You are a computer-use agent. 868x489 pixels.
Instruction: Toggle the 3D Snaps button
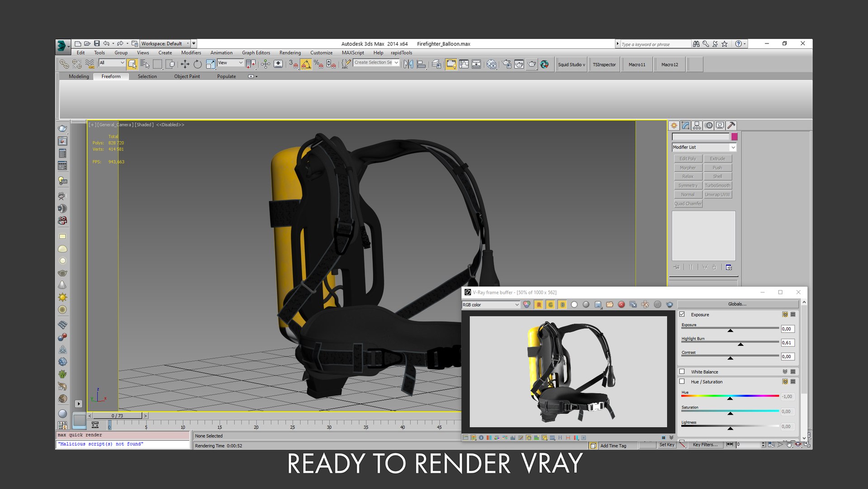click(x=293, y=64)
